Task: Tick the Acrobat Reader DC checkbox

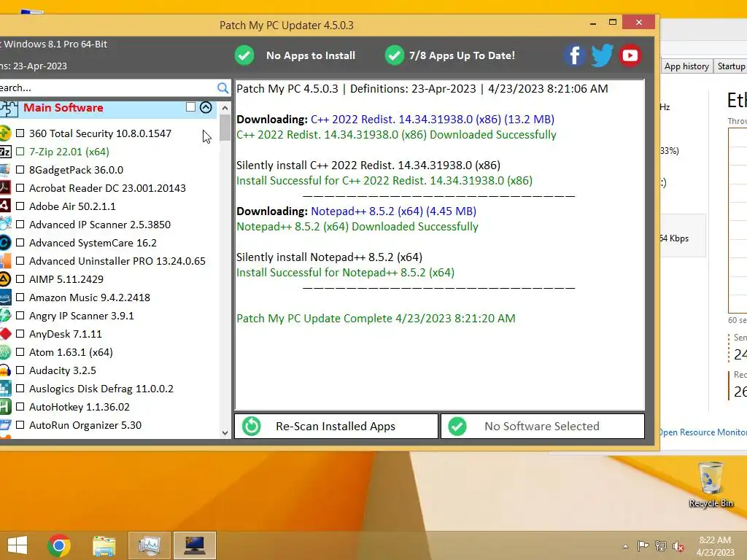Action: (20, 188)
